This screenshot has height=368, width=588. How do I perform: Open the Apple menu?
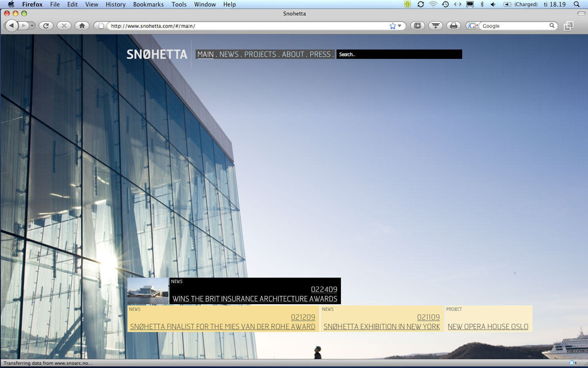point(11,4)
